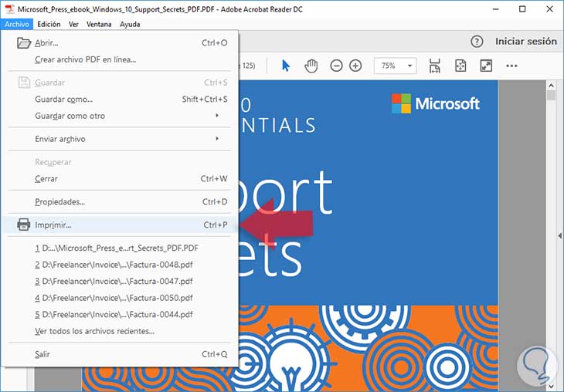This screenshot has height=392, width=564.
Task: Open recent file Microsoft_Press_e...rt_Secrets_PDF.PDF
Action: [x=117, y=248]
